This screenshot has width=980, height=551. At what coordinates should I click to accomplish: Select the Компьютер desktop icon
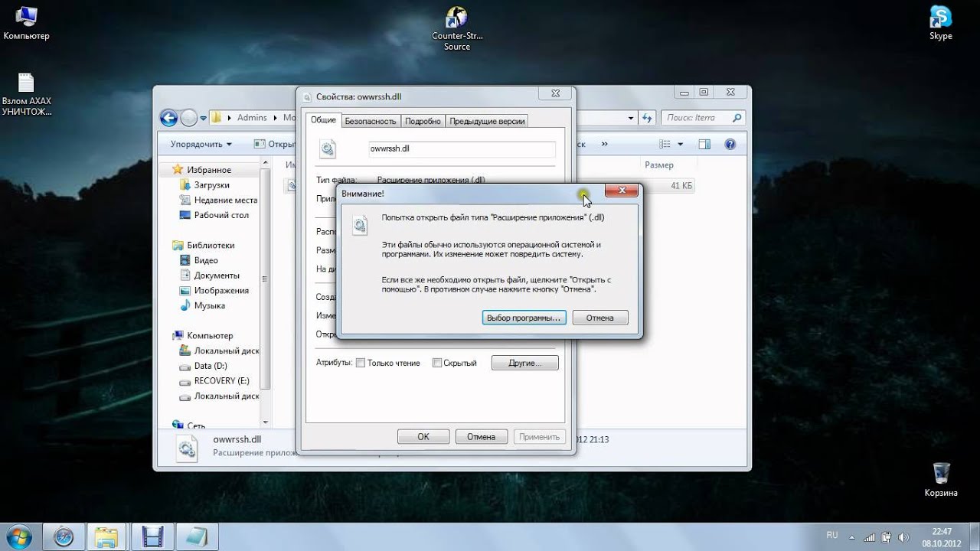click(26, 23)
